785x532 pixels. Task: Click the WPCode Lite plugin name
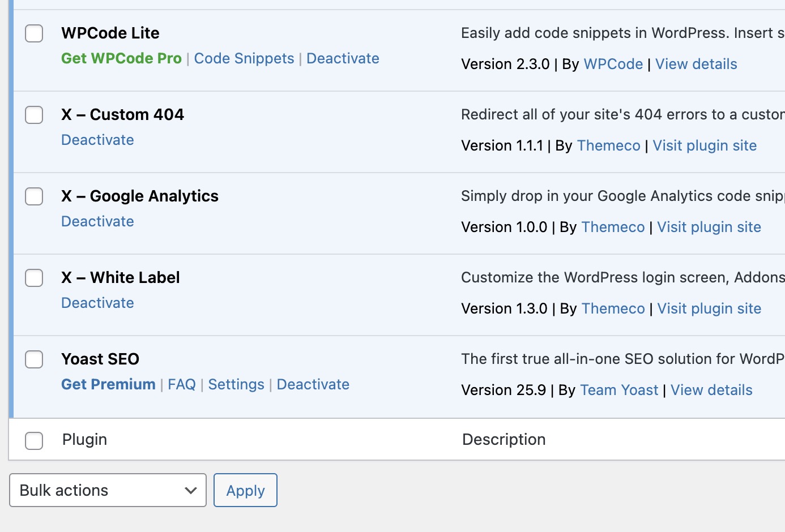point(110,33)
